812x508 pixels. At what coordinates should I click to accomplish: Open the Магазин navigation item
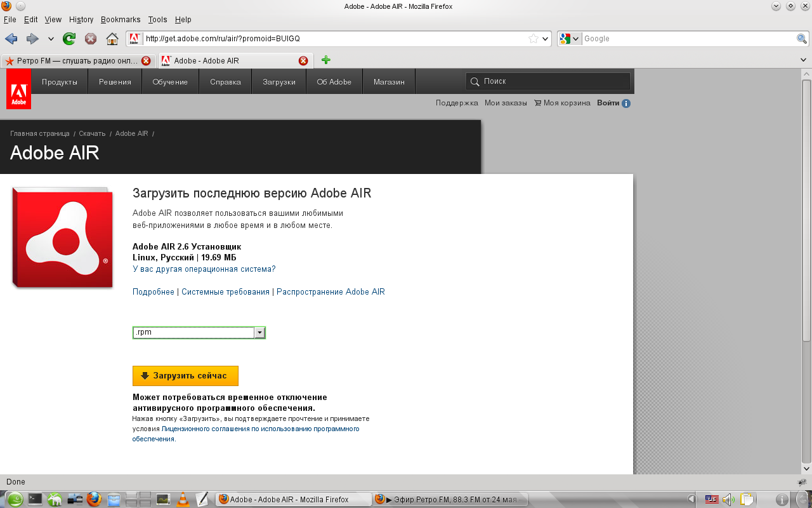click(389, 82)
